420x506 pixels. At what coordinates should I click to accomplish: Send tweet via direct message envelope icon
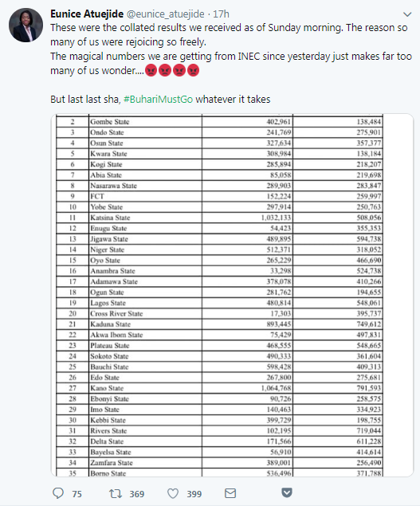[x=230, y=493]
